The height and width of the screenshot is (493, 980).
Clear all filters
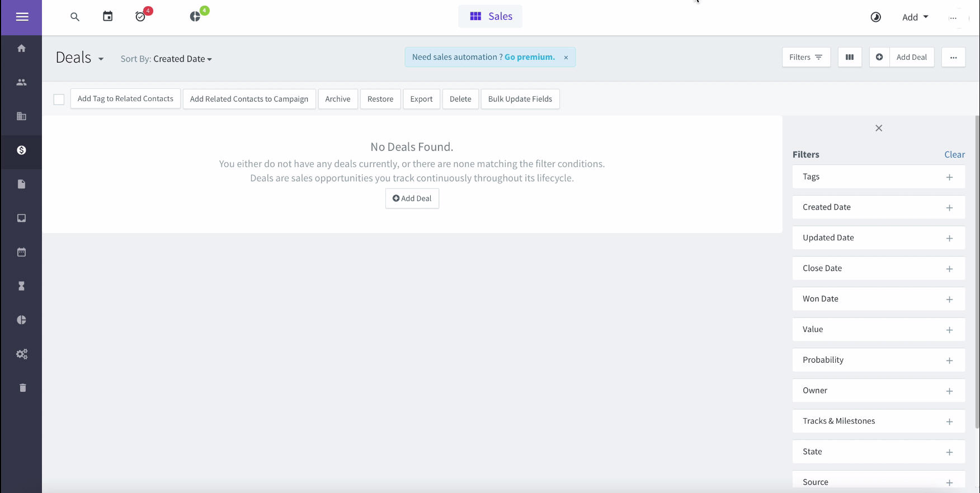click(955, 155)
